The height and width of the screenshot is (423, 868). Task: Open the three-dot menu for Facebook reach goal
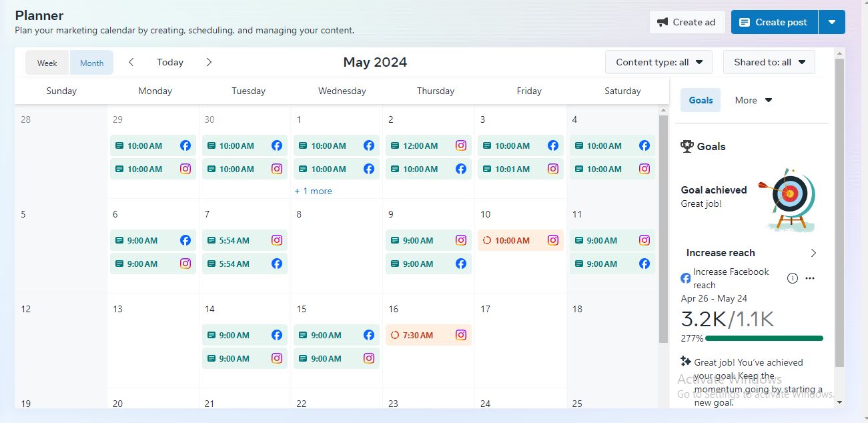point(810,278)
